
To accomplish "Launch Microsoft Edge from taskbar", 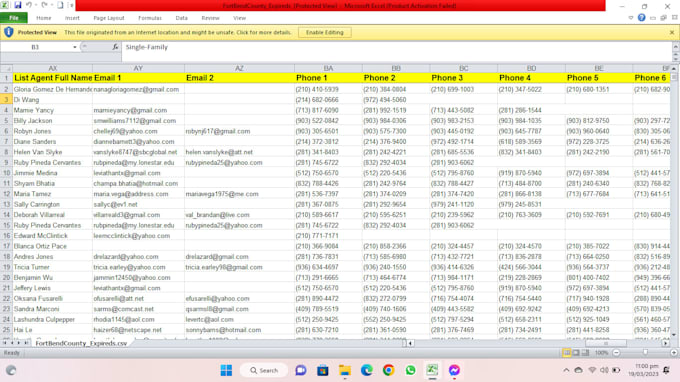I will coord(366,370).
